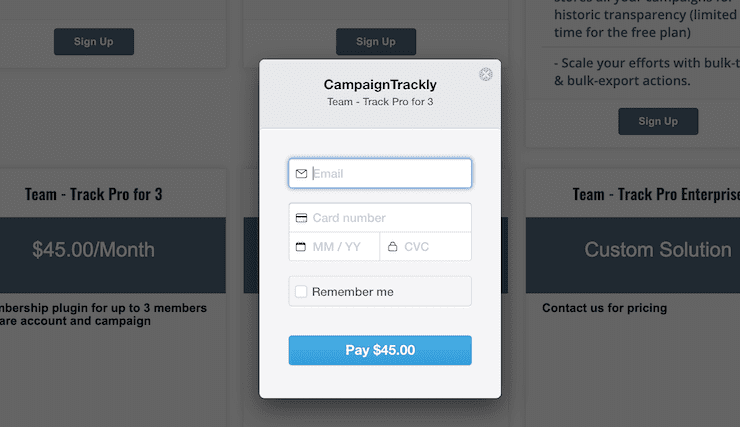This screenshot has height=427, width=740.
Task: Click the MM / YY expiry field
Action: click(x=334, y=247)
